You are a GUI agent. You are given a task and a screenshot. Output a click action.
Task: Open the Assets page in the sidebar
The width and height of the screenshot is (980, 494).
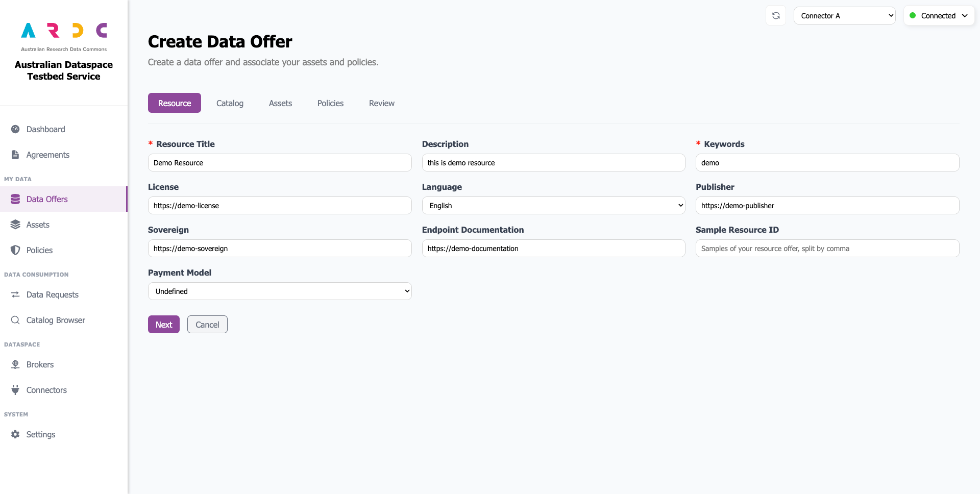click(x=64, y=225)
